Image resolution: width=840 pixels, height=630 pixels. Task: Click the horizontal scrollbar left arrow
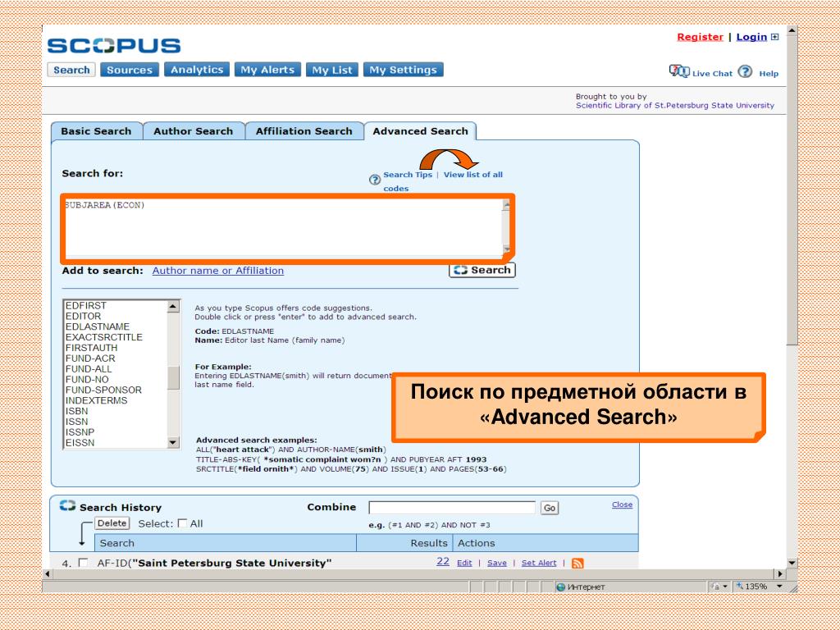pos(48,573)
